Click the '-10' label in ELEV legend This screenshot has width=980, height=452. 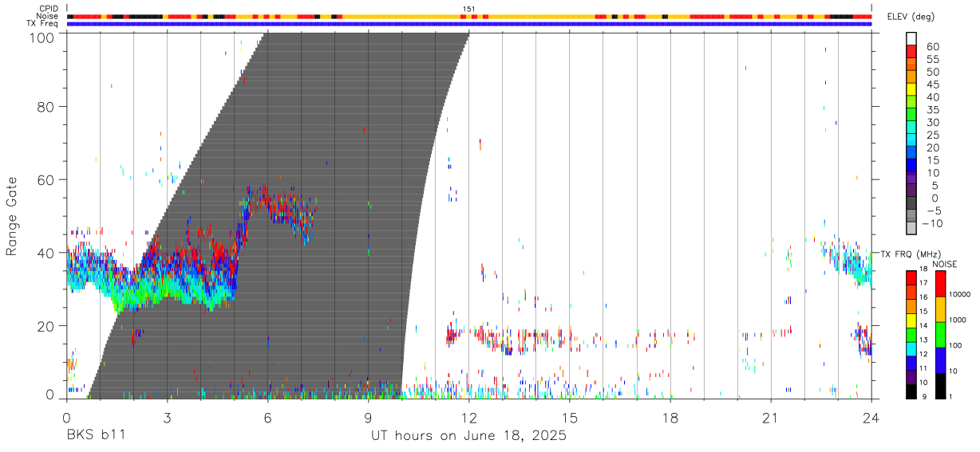coord(931,224)
